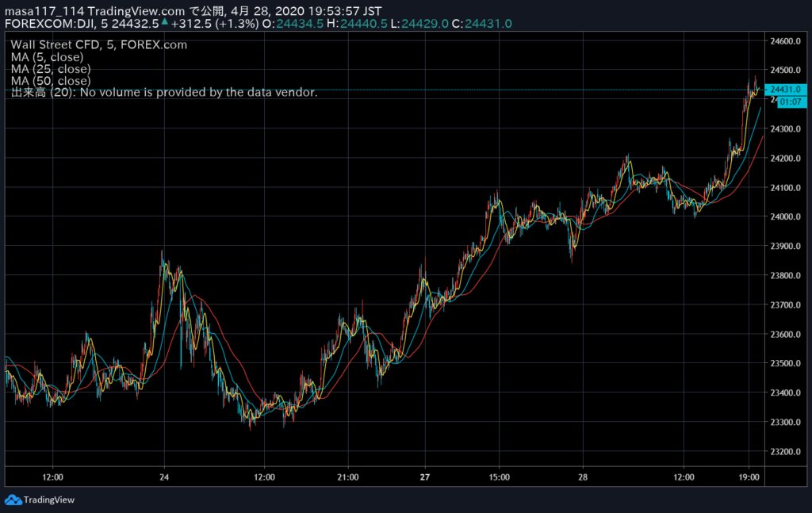Click the current price label 24431.0
Viewport: 812px width, 513px height.
785,90
